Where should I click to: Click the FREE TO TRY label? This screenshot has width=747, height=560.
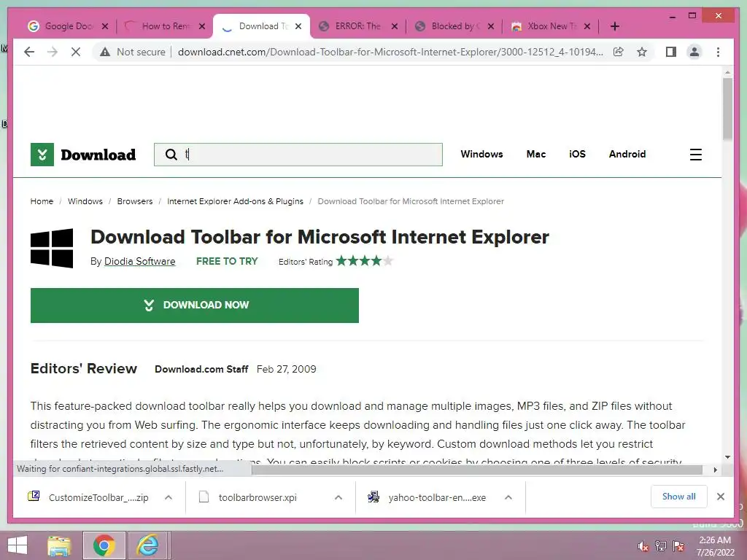click(227, 261)
